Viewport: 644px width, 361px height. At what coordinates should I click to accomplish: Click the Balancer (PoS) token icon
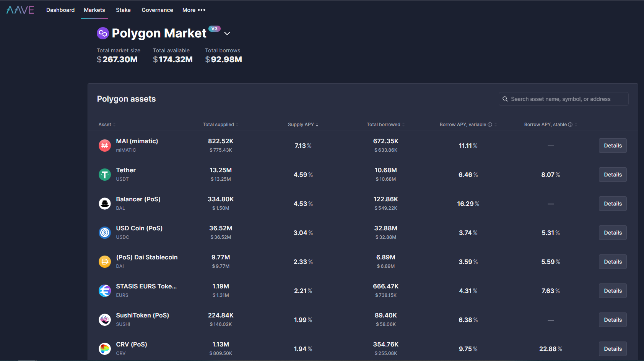[x=105, y=204]
